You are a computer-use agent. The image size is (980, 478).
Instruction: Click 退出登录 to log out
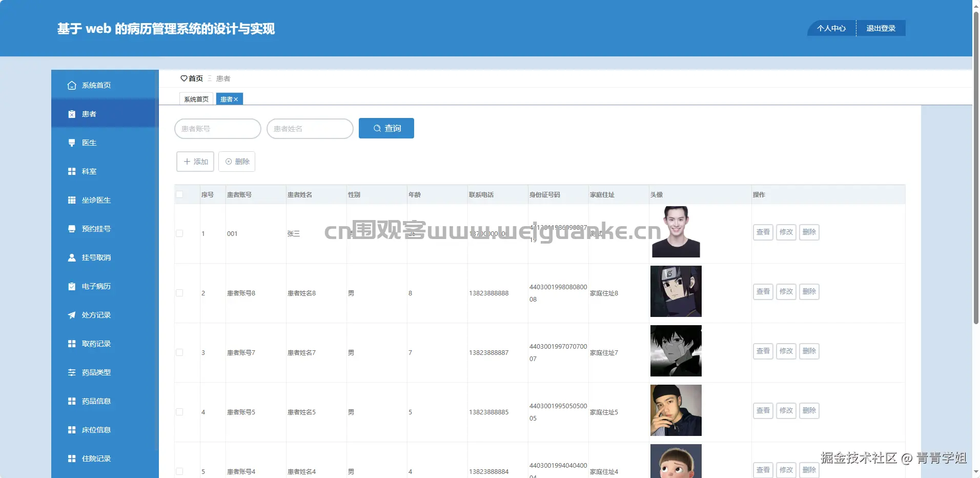pos(881,28)
